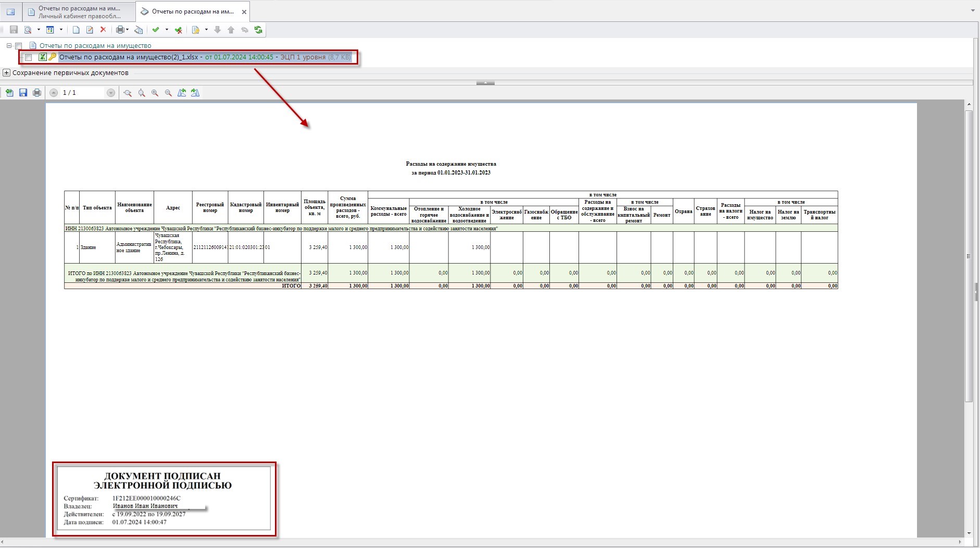Image resolution: width=980 pixels, height=548 pixels.
Task: Go to next page with round down button
Action: (110, 93)
